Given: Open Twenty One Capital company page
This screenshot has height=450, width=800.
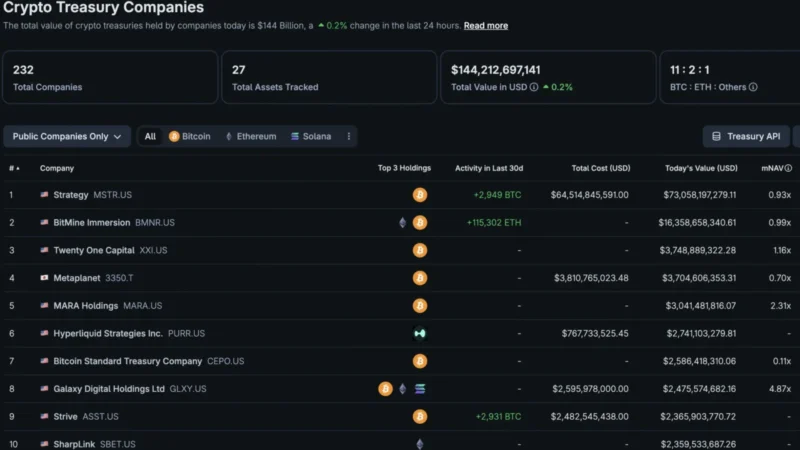Looking at the screenshot, I should point(94,250).
